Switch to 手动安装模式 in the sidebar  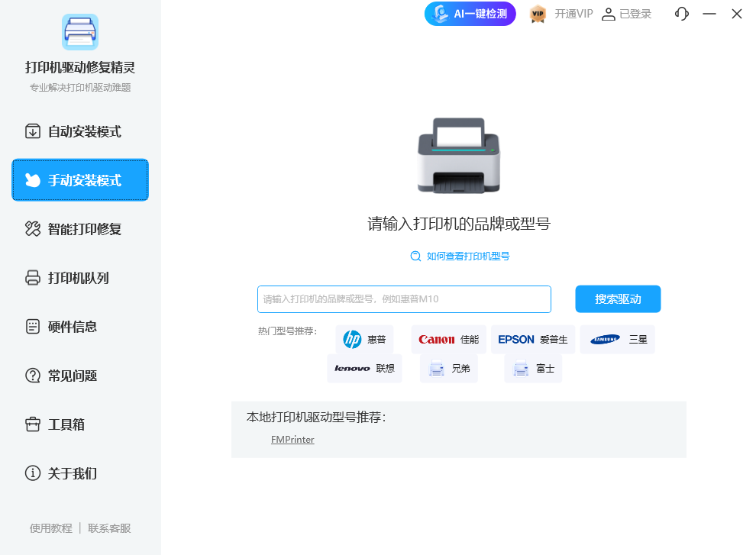79,180
